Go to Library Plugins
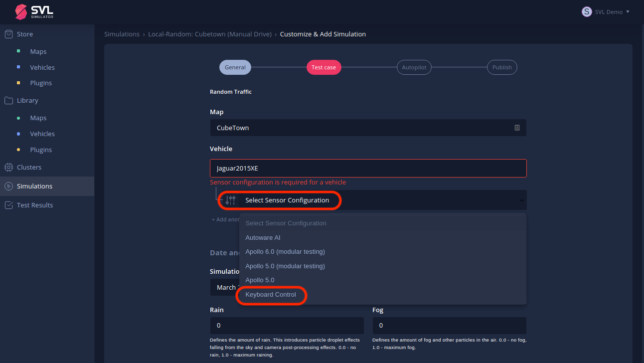 coord(41,150)
